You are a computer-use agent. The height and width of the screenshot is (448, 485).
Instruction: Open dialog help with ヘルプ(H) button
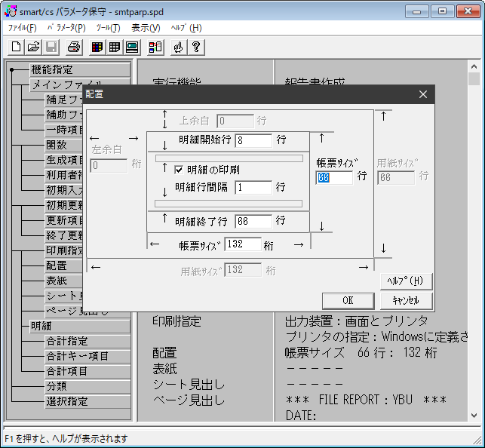click(x=406, y=281)
